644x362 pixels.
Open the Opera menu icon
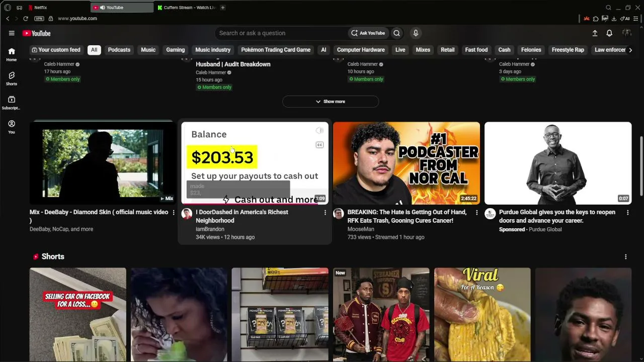(8, 8)
